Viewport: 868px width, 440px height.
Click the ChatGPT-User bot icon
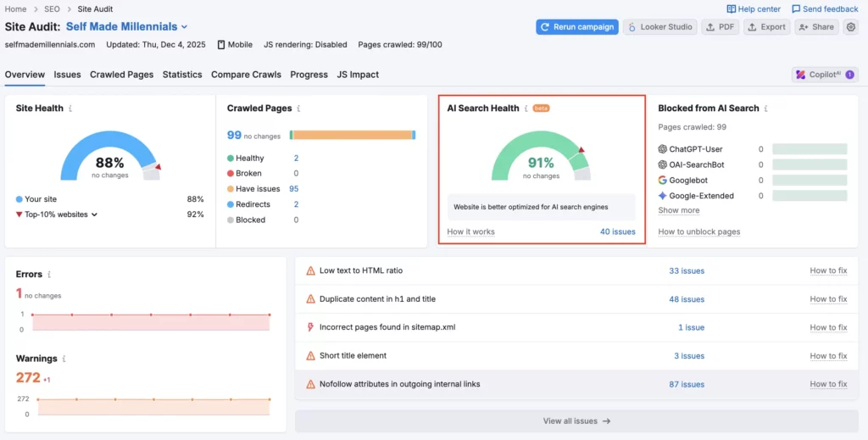[662, 149]
